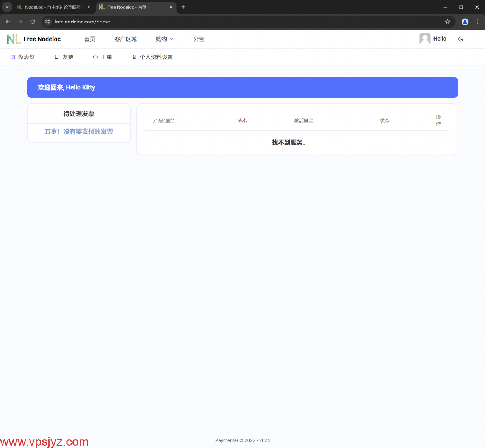Toggle dark mode with moon icon
Screen dimensions: 485x448
[461, 39]
